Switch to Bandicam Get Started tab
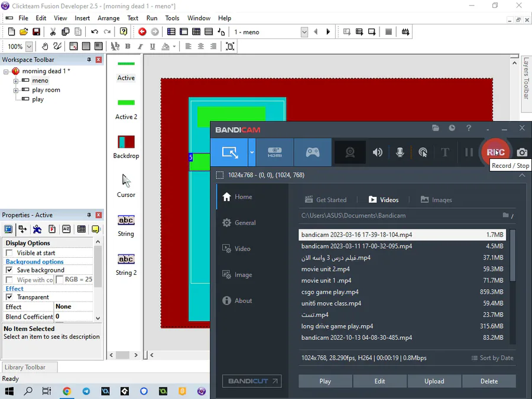The image size is (532, 399). coord(326,200)
